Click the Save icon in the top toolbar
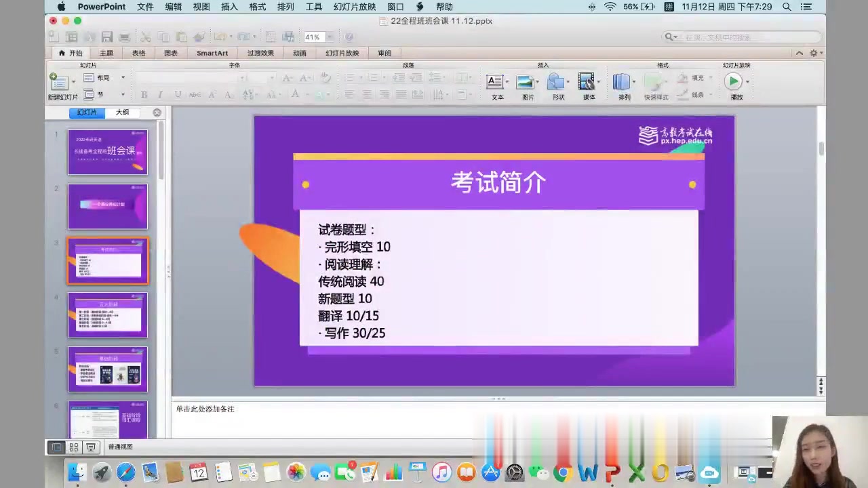The width and height of the screenshot is (868, 488). click(x=107, y=37)
